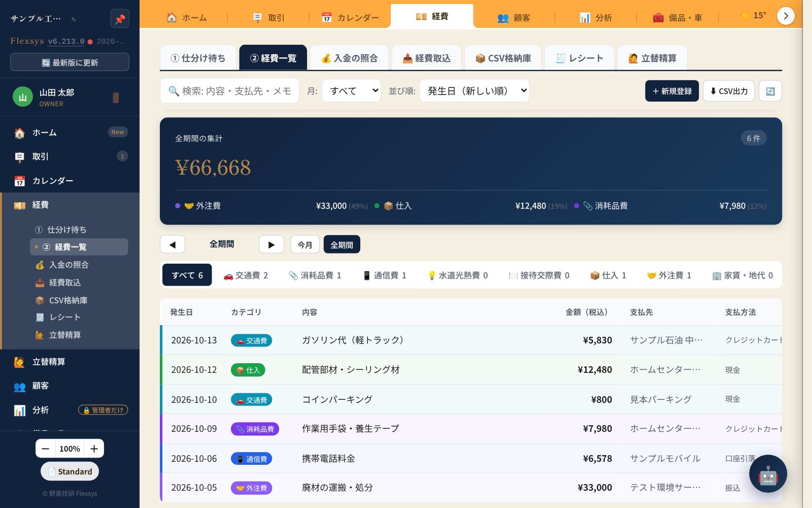This screenshot has width=812, height=508.
Task: Click 最新版に更新 button
Action: coord(70,62)
